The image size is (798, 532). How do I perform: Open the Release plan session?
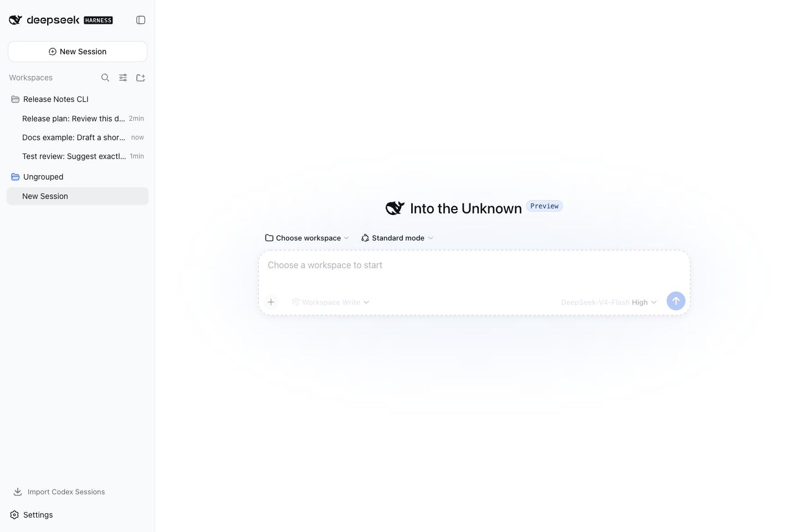tap(78, 119)
